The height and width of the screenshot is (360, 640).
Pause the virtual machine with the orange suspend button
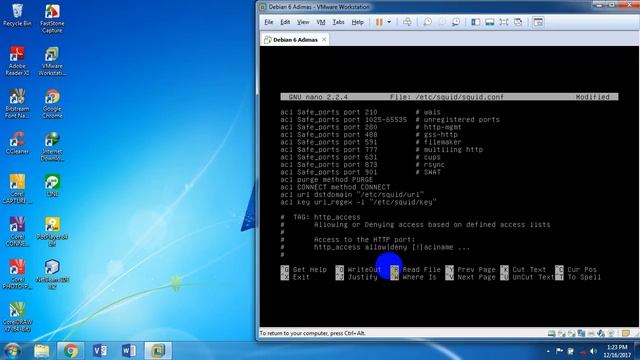pyautogui.click(x=379, y=22)
